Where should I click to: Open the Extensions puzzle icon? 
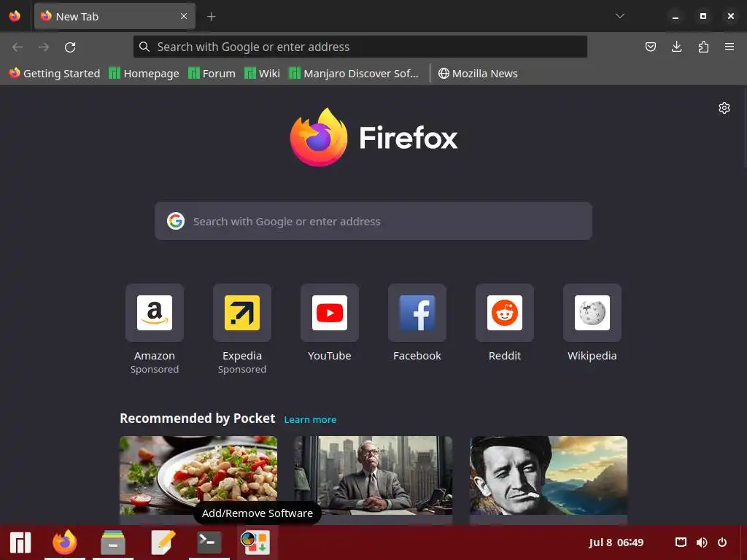pyautogui.click(x=703, y=47)
